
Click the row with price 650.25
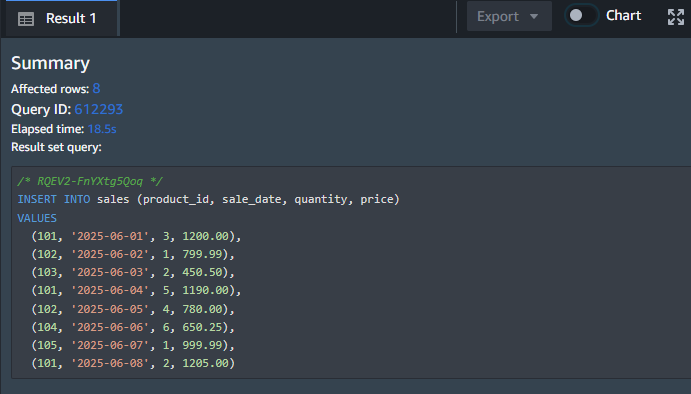click(133, 327)
